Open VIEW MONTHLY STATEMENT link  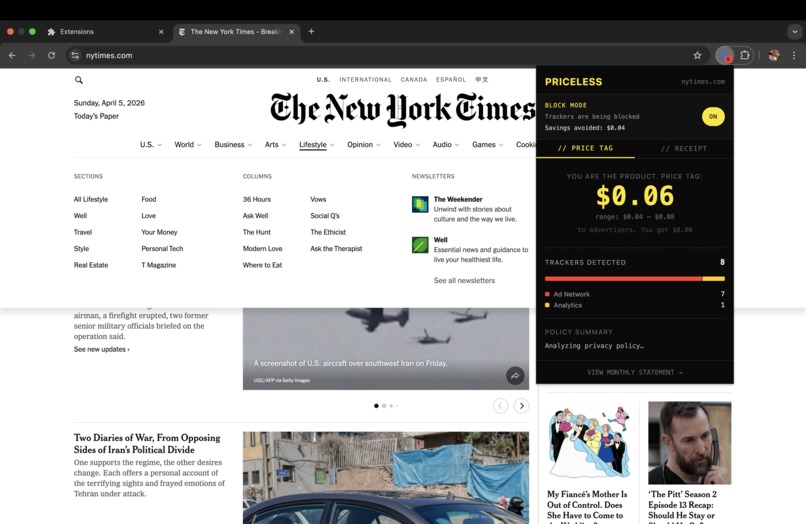point(635,372)
